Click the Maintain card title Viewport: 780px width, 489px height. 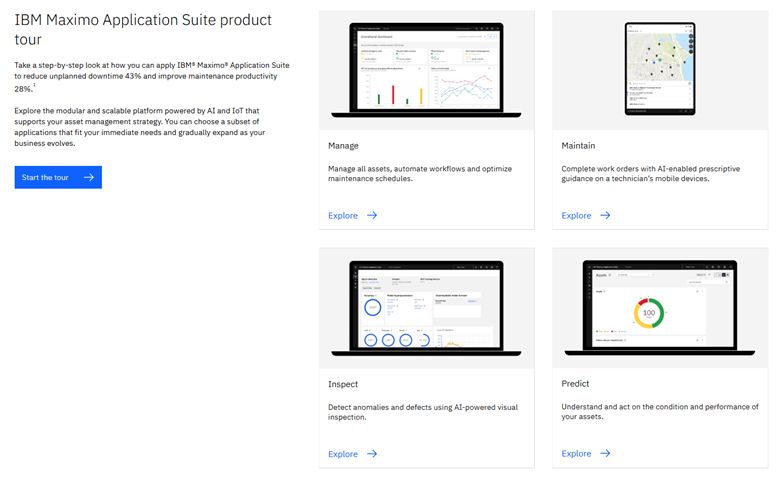[x=578, y=146]
